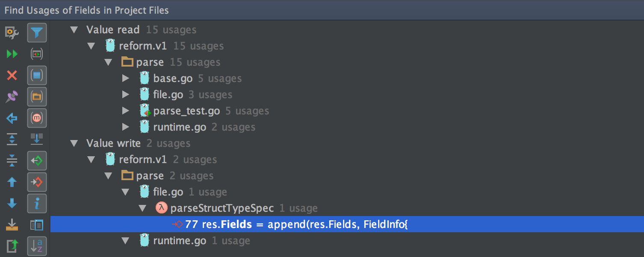Viewport: 644px width, 257px height.
Task: Toggle show read access green arrow button
Action: [x=37, y=161]
